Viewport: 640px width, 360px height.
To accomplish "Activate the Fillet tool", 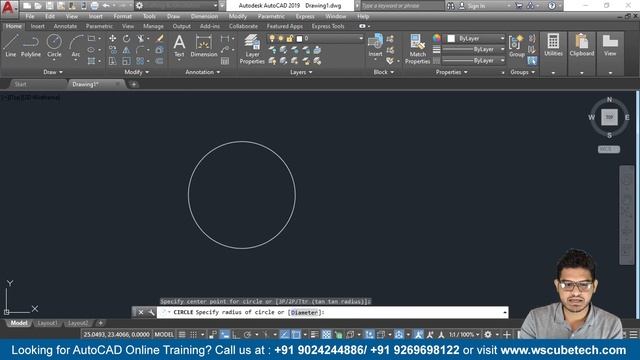I will point(141,50).
